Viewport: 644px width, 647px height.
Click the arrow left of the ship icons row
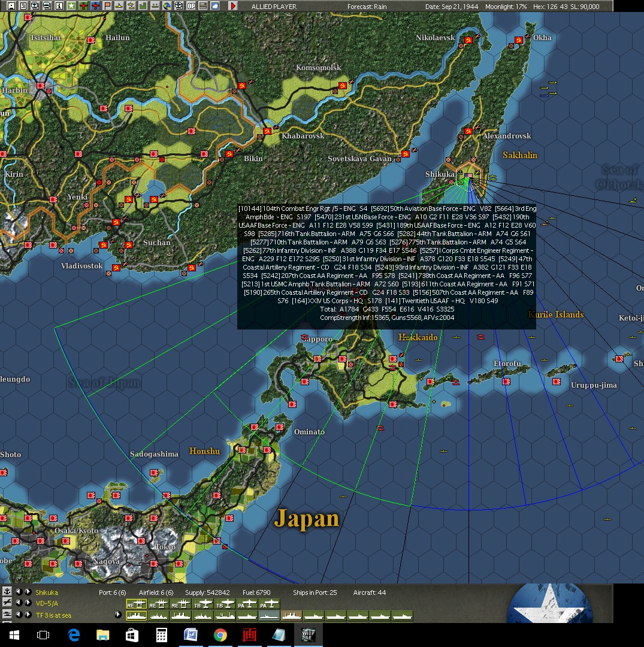point(117,615)
